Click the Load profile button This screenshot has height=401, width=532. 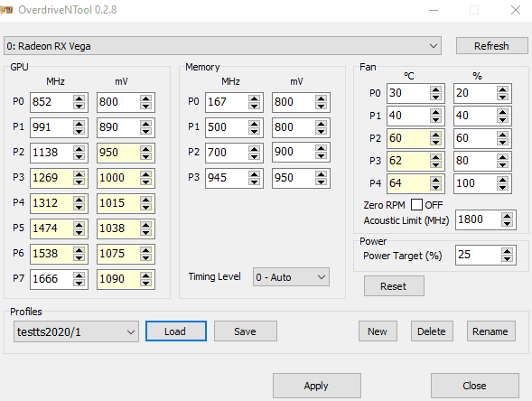176,331
